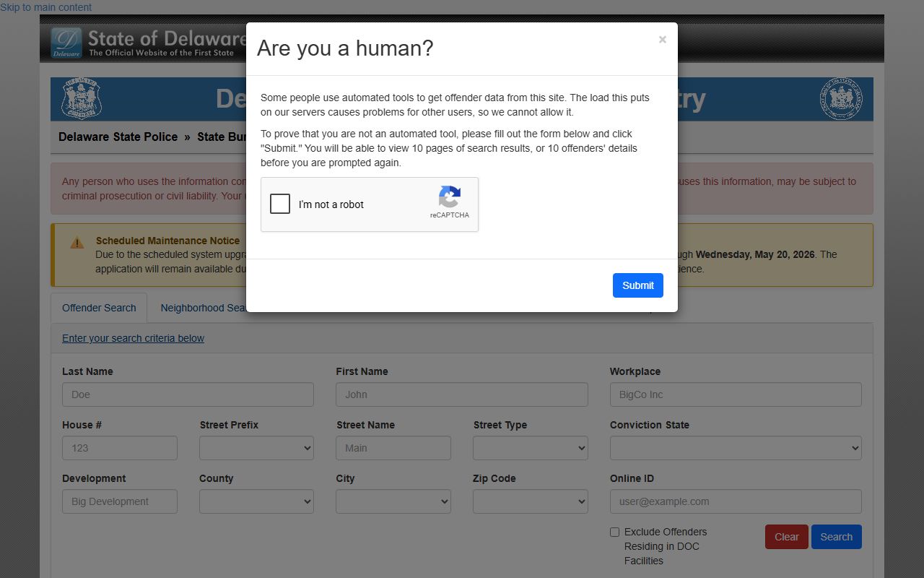Screen dimensions: 924x578
Task: Follow the Skip to main content link
Action: tap(46, 7)
